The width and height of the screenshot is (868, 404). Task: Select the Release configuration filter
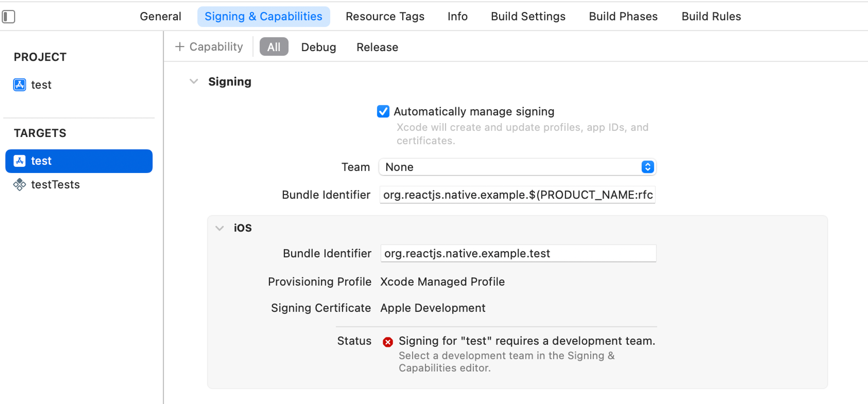[377, 47]
